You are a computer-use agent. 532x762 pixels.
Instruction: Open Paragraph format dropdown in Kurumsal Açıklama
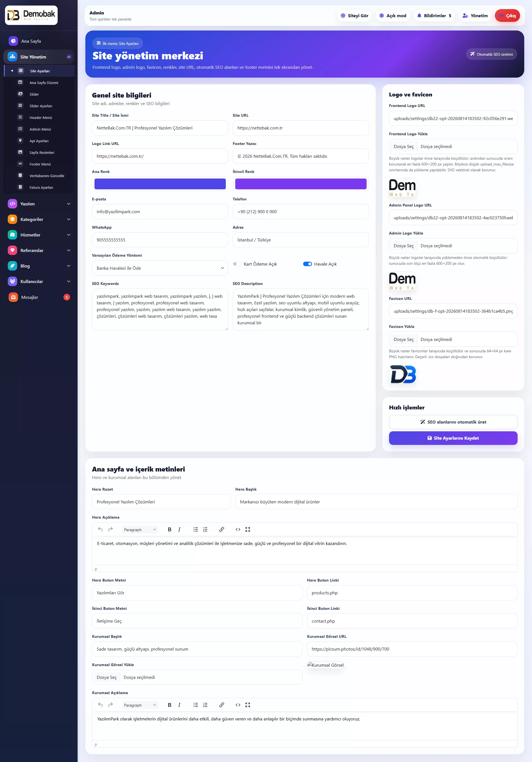pos(140,705)
